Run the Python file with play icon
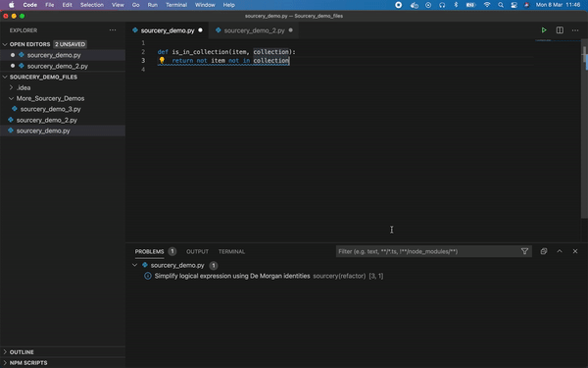The image size is (588, 368). (x=544, y=30)
